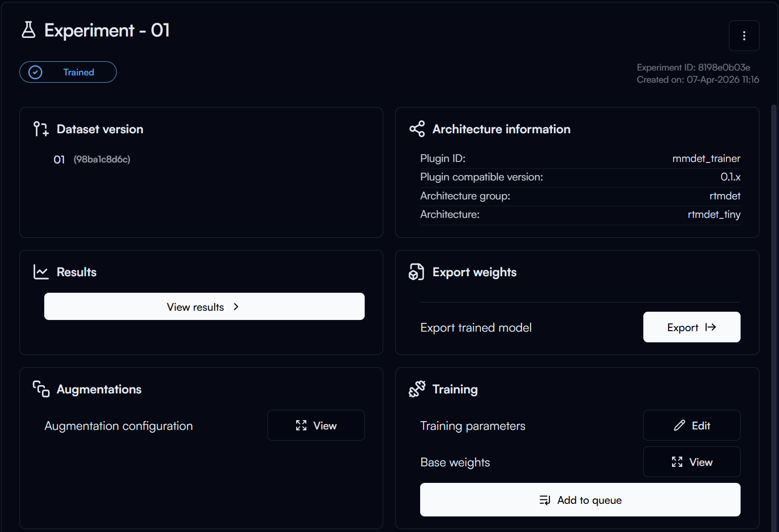779x532 pixels.
Task: Click the Created on: 07-Apr-2026 11:16 text
Action: click(698, 79)
